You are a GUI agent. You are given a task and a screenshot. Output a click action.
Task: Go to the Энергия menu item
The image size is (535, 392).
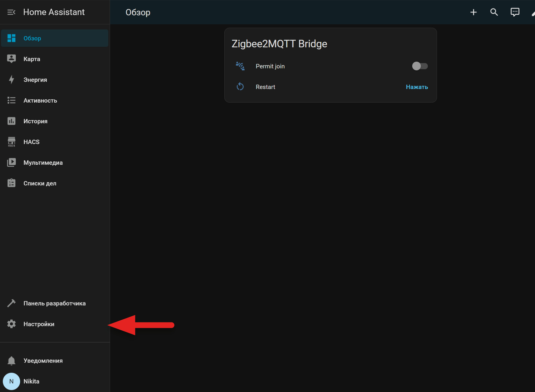pyautogui.click(x=55, y=79)
